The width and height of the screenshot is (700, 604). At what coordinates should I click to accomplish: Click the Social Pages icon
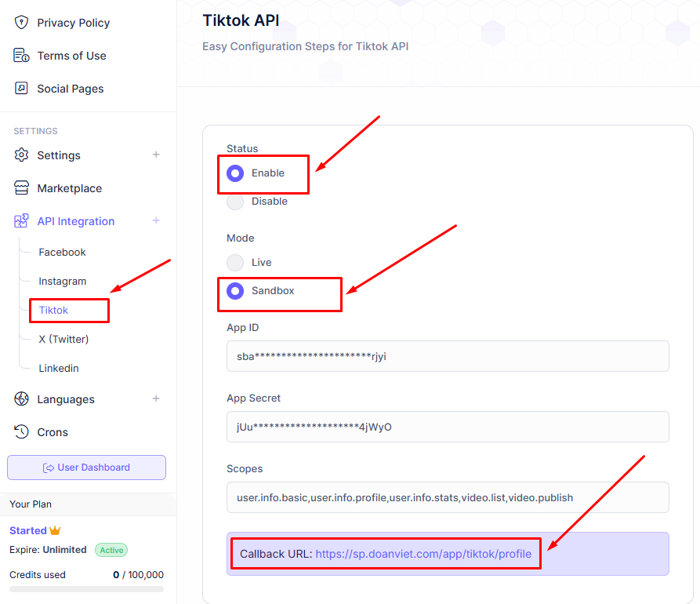[x=21, y=88]
